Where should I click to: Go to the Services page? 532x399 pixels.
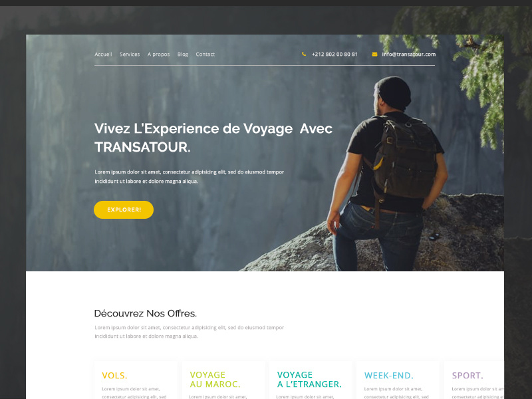point(130,55)
